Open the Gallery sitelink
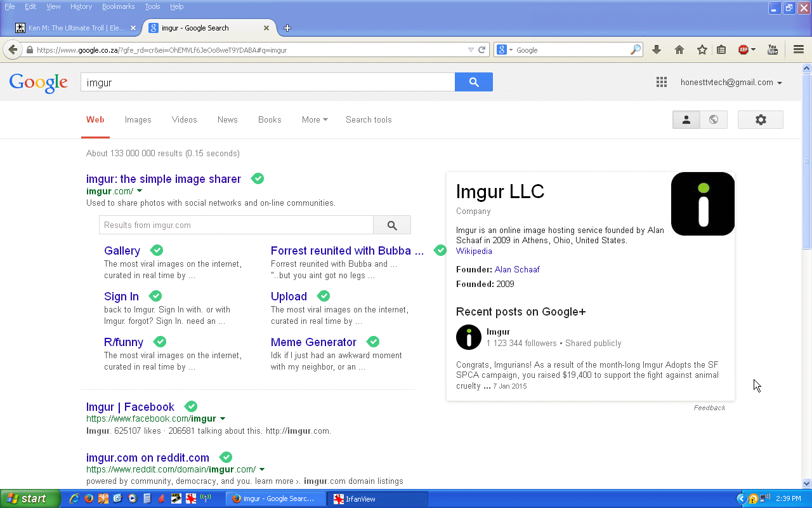 click(x=122, y=251)
